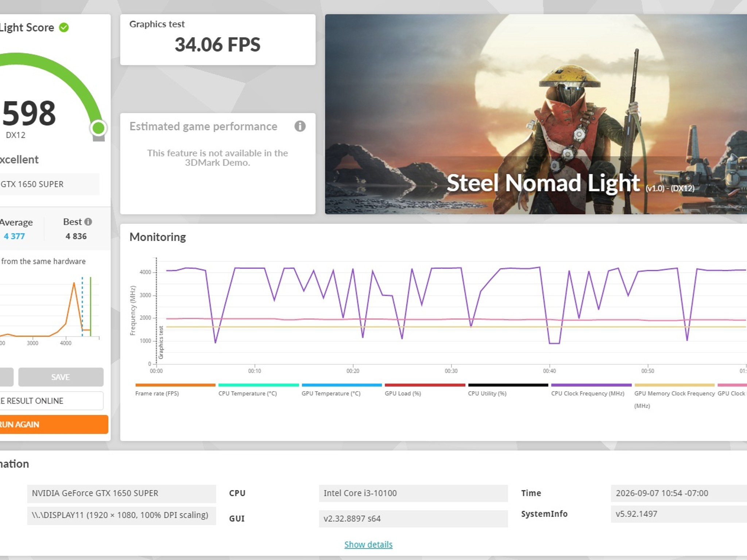Click the 598 score number
This screenshot has height=560, width=747.
pyautogui.click(x=29, y=113)
